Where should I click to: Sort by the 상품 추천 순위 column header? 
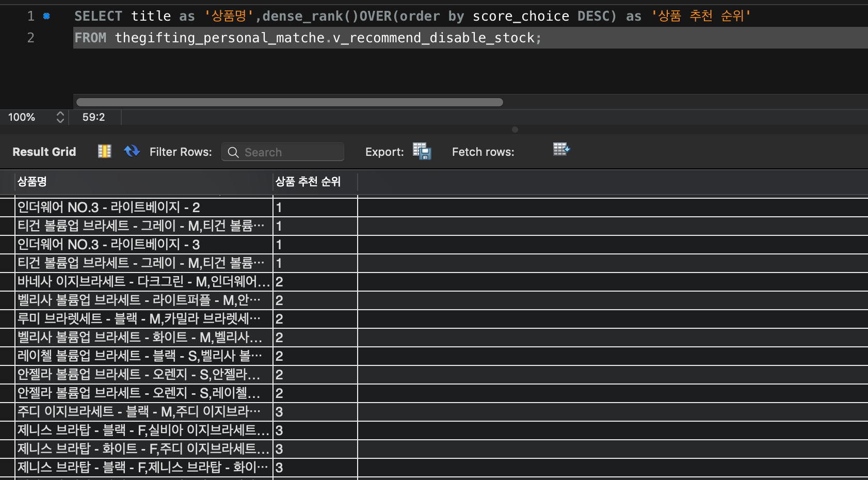315,182
